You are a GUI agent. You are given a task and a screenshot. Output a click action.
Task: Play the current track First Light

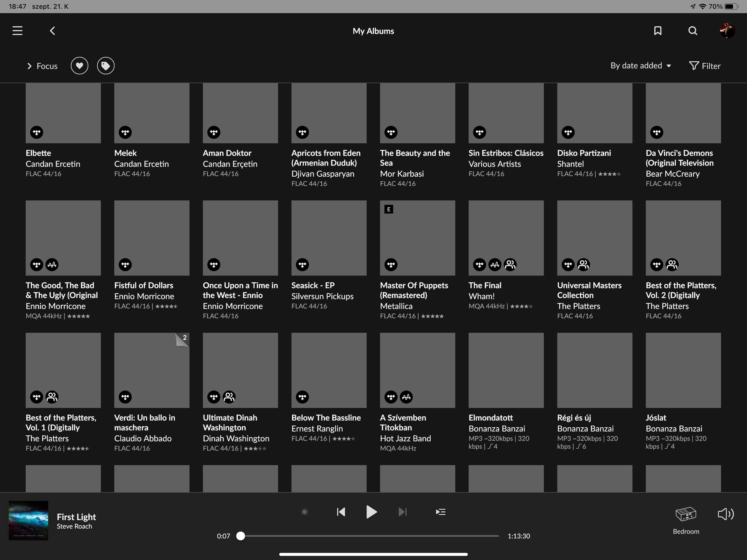click(x=372, y=512)
